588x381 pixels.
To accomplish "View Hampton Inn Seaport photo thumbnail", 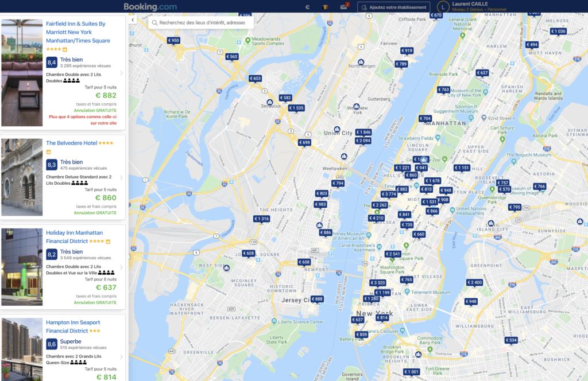I will click(22, 349).
